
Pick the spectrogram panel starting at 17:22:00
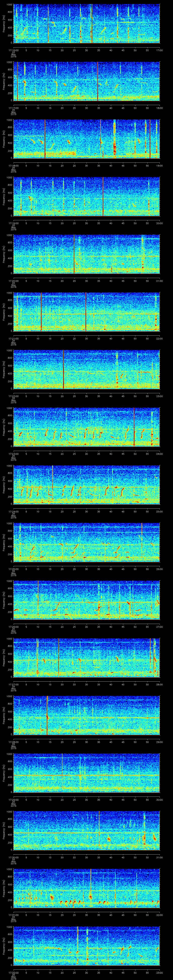click(86, 369)
